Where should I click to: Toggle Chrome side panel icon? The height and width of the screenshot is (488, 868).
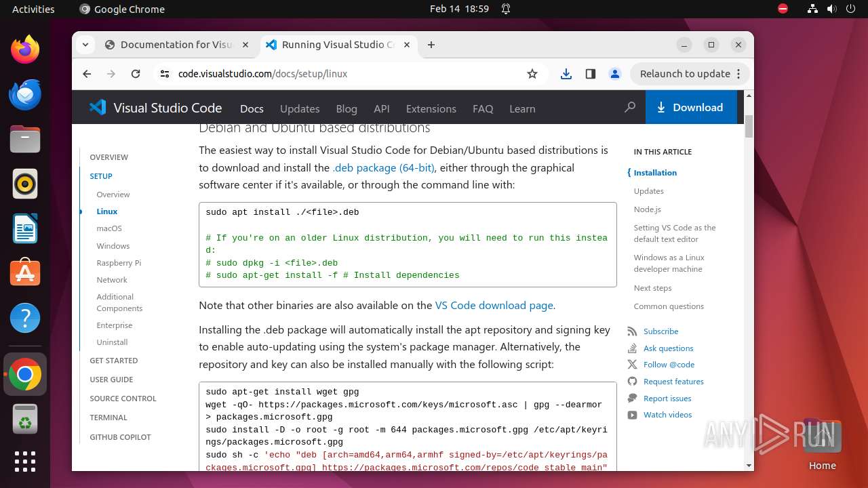point(591,74)
